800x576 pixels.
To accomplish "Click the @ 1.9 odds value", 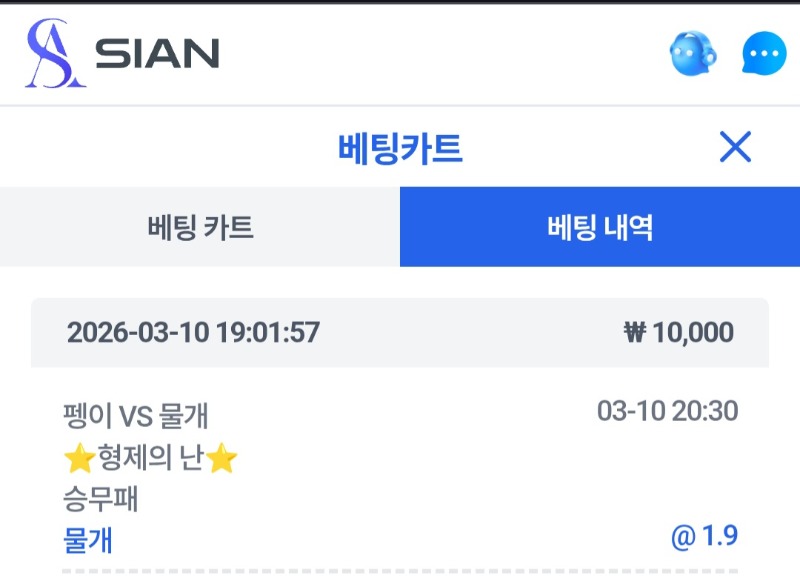I will (705, 537).
